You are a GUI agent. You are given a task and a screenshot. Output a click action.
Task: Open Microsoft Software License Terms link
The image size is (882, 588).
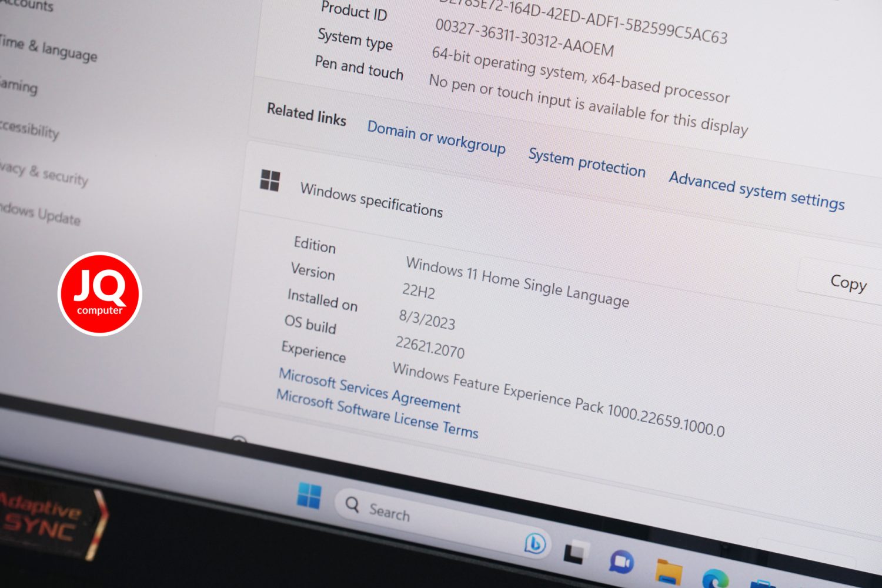click(x=377, y=413)
